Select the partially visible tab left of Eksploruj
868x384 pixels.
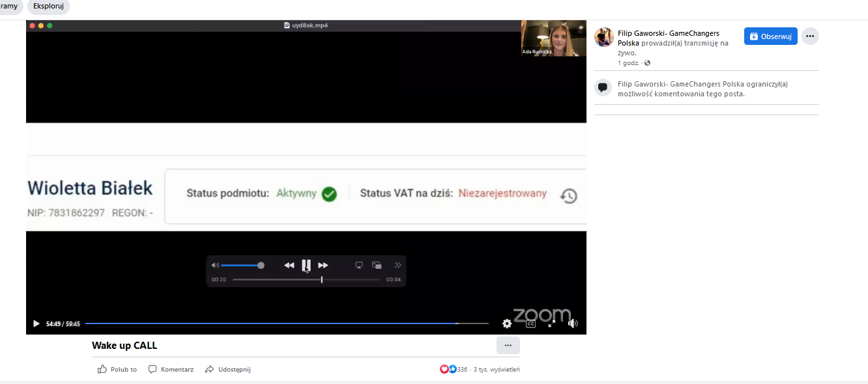[9, 6]
